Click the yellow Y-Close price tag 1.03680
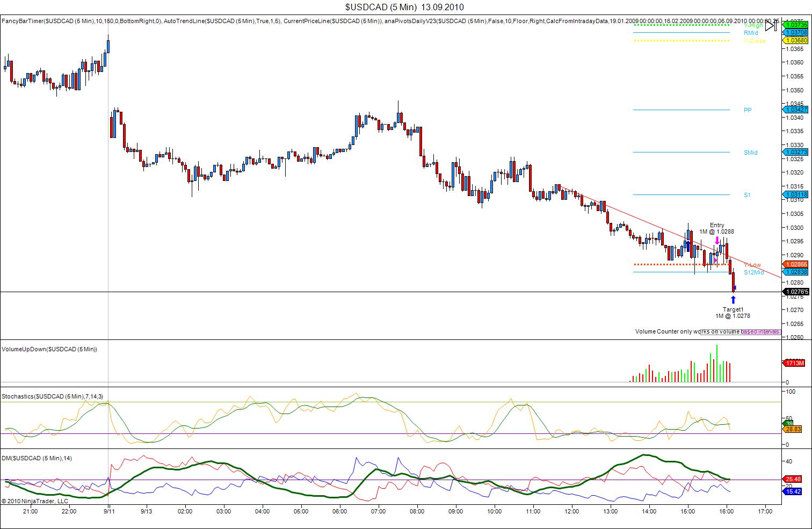This screenshot has height=529, width=812. click(796, 40)
